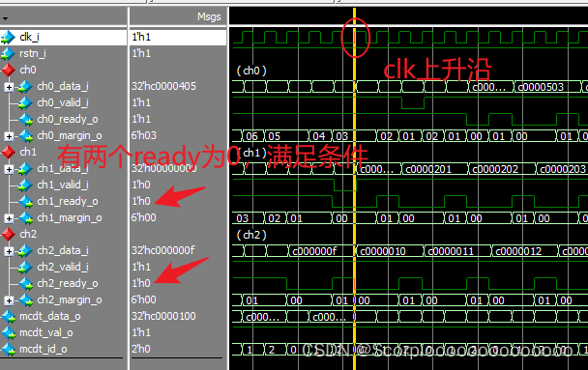Viewport: 588px width, 370px height.
Task: Expand the ch2_margin_o bus
Action: (x=9, y=300)
